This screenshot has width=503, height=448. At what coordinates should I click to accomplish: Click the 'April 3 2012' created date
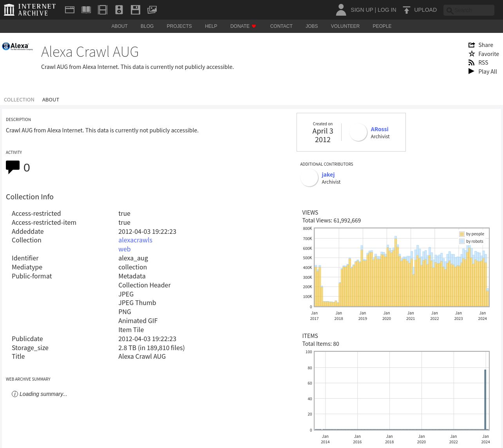[x=323, y=135]
